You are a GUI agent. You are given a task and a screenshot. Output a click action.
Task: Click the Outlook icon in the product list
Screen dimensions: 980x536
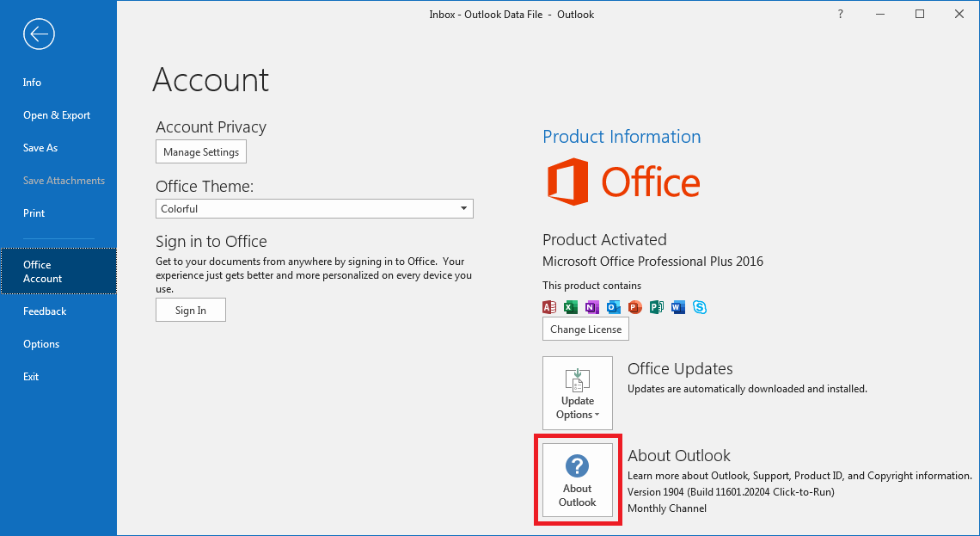pyautogui.click(x=614, y=307)
